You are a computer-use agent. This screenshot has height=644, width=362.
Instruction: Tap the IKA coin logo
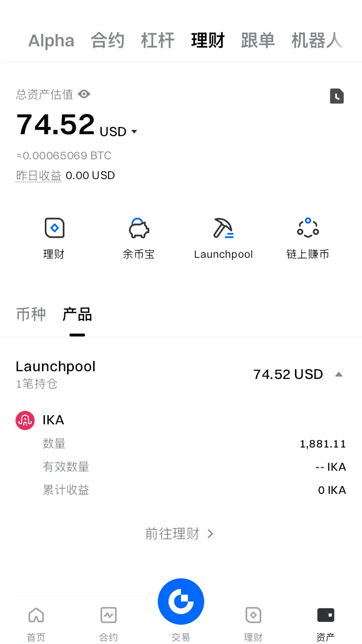pos(25,420)
